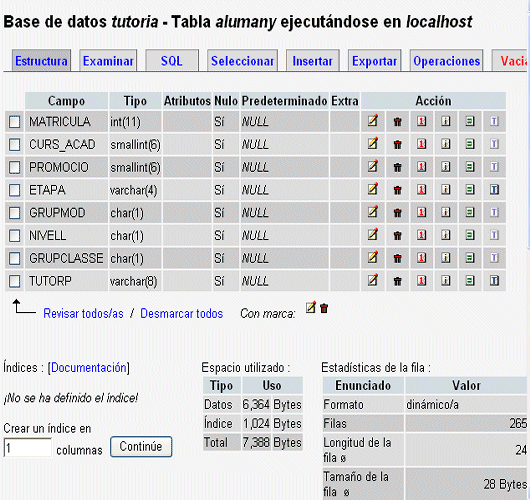Check the TUTORP row checkbox
The width and height of the screenshot is (530, 500).
point(15,281)
